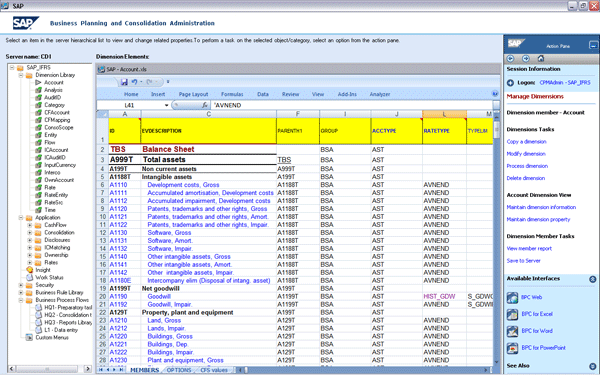Open the Page Layout ribbon tab
This screenshot has height=375, width=600.
pos(193,94)
